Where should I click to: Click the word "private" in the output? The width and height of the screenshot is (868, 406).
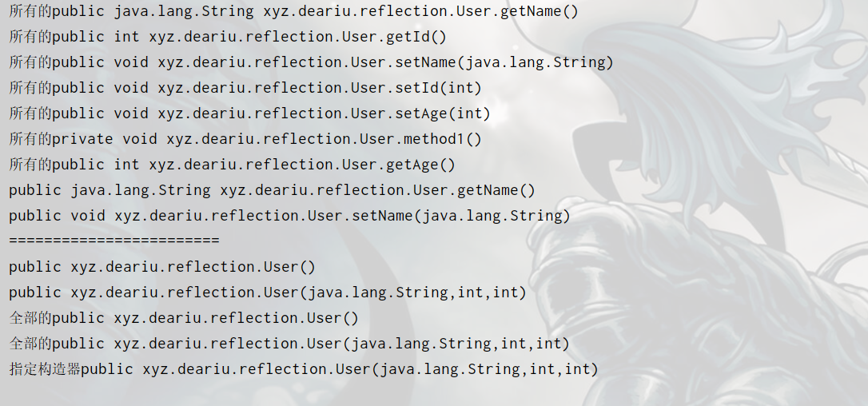click(82, 139)
